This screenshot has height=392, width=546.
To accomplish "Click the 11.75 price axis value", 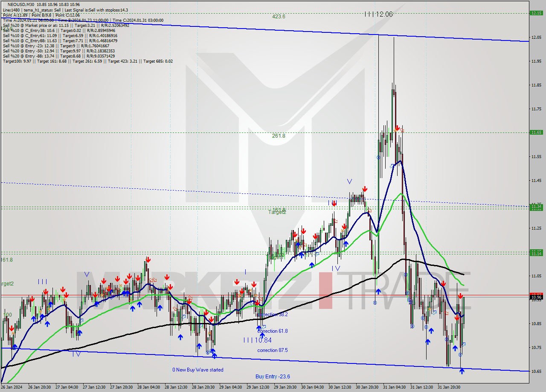I will [x=536, y=109].
